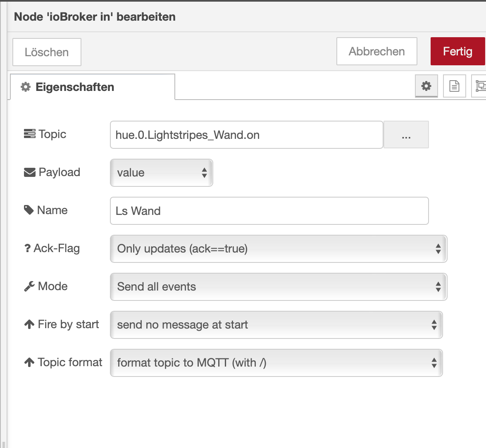The height and width of the screenshot is (448, 486).
Task: Click the Abbrechen button
Action: click(376, 52)
